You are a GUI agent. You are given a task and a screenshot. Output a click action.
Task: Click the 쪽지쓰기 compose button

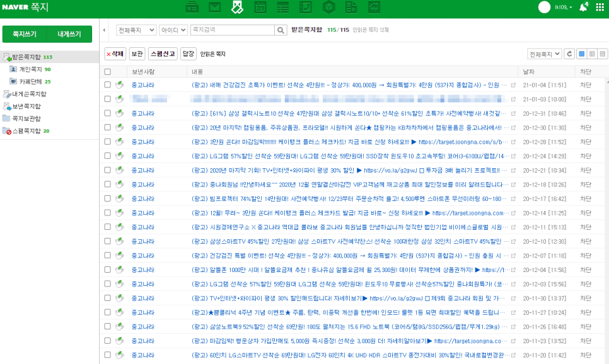[x=25, y=34]
